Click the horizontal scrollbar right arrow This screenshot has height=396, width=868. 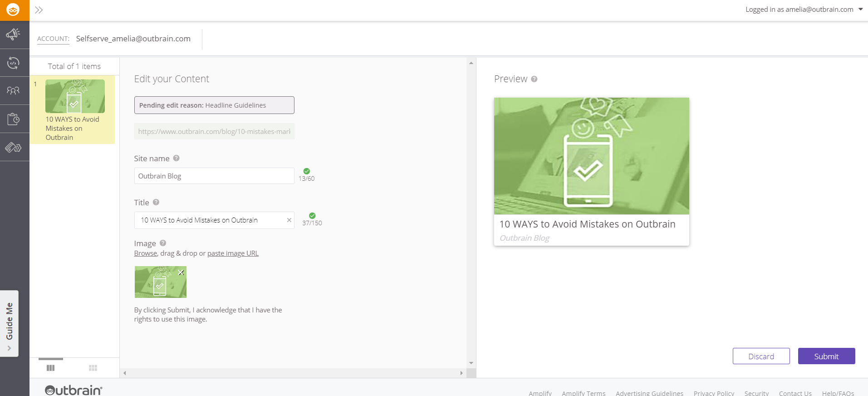(x=461, y=373)
